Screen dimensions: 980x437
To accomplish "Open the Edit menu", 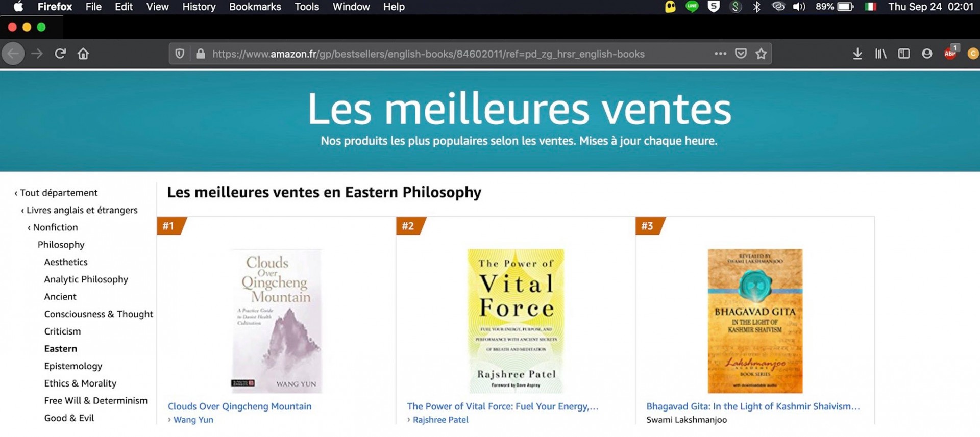I will 124,7.
